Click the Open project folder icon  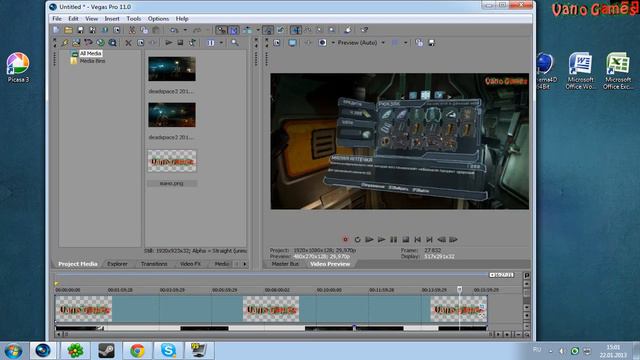click(x=68, y=30)
